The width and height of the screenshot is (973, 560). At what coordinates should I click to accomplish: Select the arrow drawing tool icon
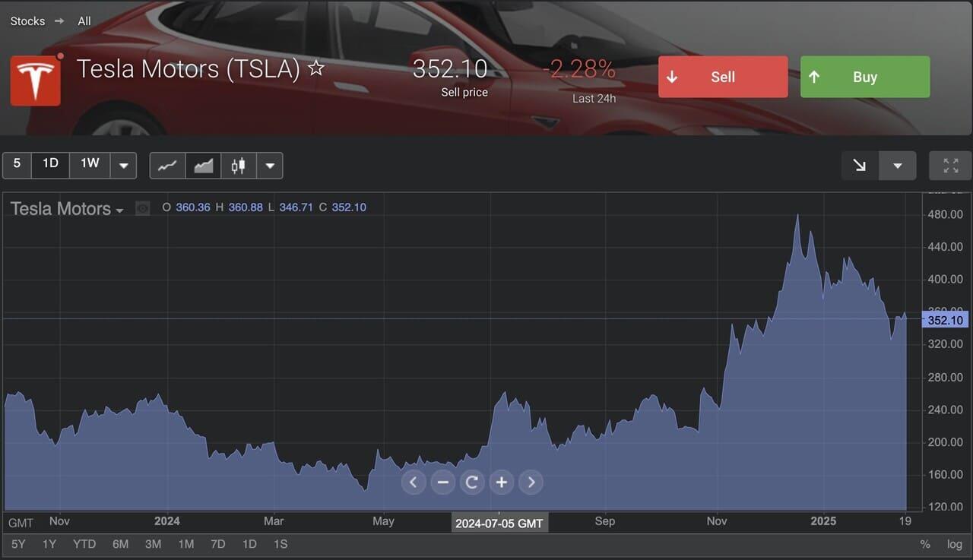click(x=860, y=165)
